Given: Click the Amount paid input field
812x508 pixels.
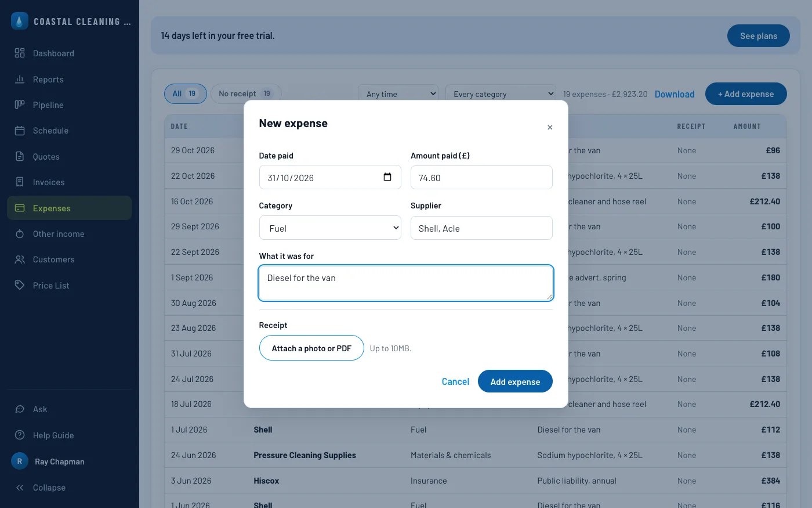Looking at the screenshot, I should 481,178.
